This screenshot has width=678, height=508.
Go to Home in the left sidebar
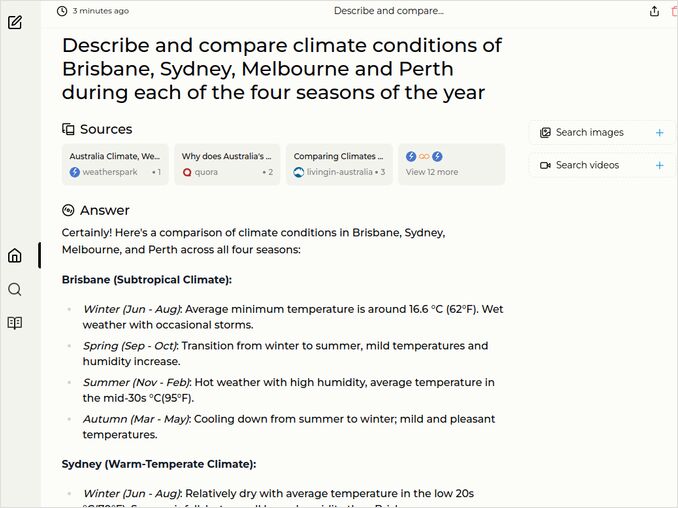[x=15, y=255]
